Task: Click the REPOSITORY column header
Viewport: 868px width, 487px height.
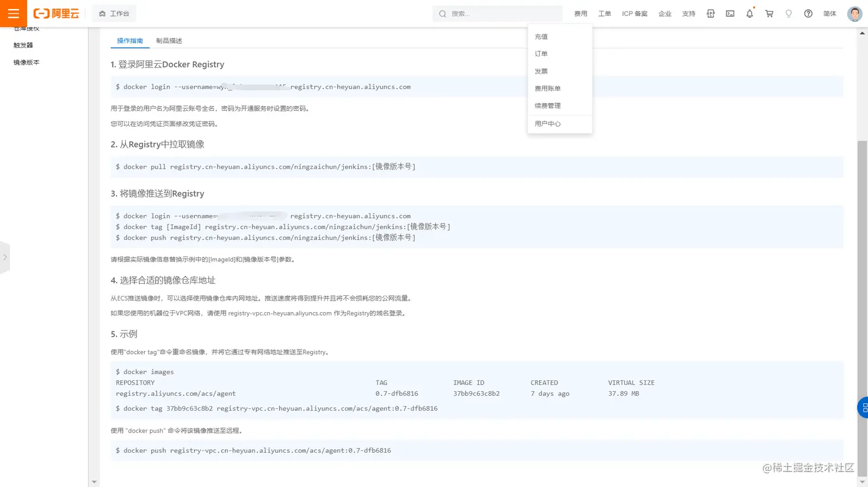Action: (135, 383)
